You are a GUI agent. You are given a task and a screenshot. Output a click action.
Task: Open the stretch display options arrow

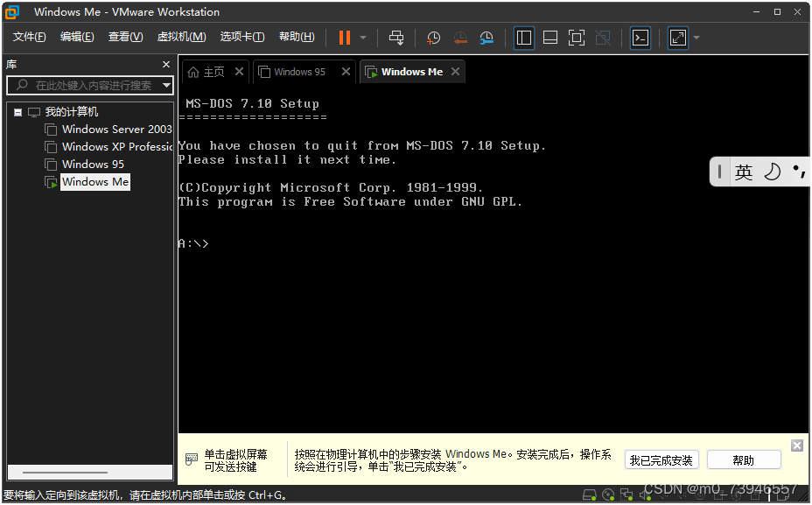coord(696,38)
